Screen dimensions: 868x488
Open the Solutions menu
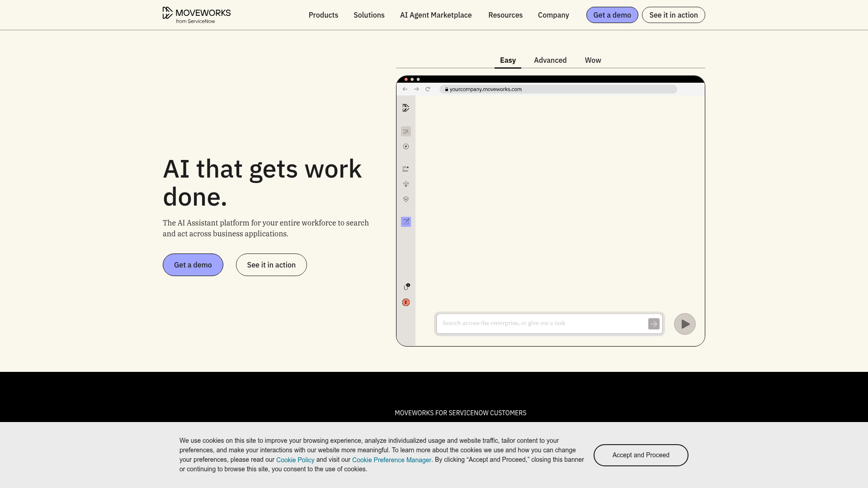coord(369,15)
